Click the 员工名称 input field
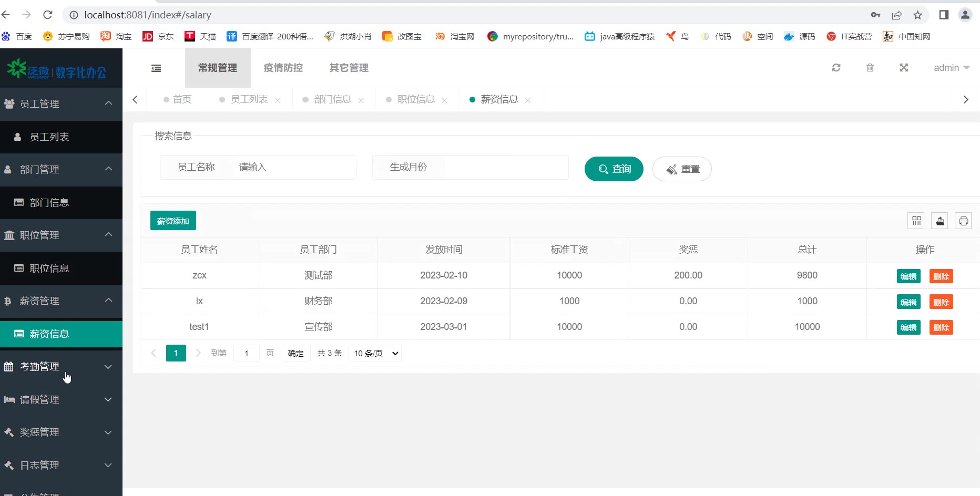980x496 pixels. point(293,168)
